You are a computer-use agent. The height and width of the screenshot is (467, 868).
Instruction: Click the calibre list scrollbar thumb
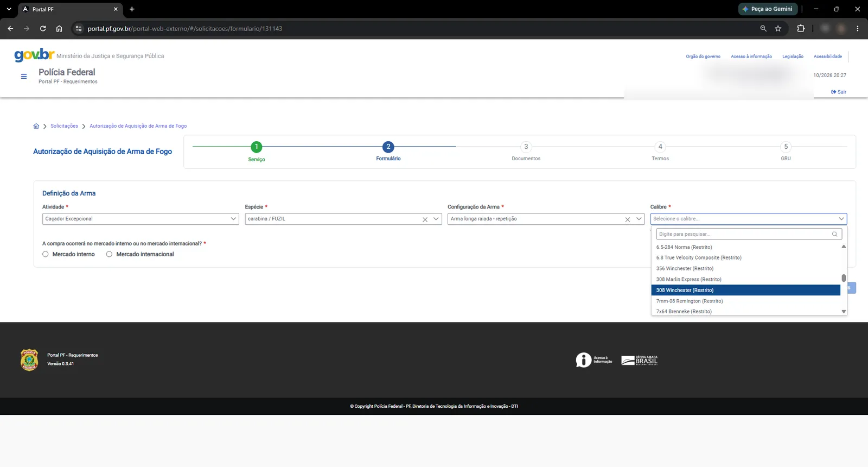844,278
